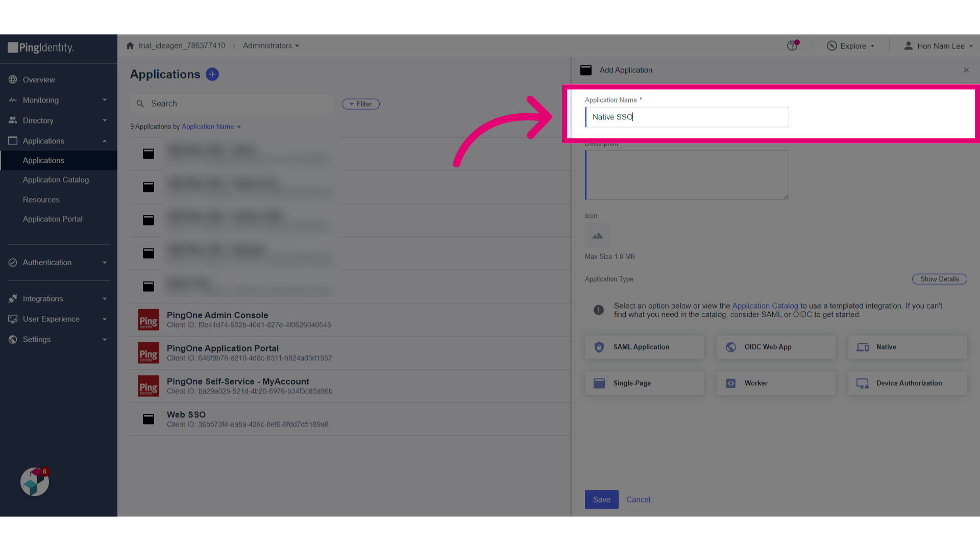The height and width of the screenshot is (551, 980).
Task: Cancel adding the application
Action: (x=638, y=499)
